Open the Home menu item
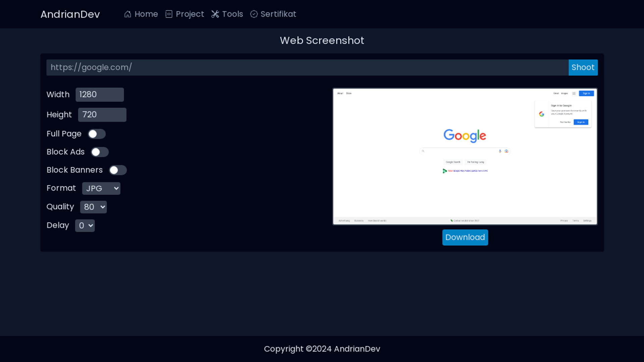The image size is (644, 362). (141, 14)
